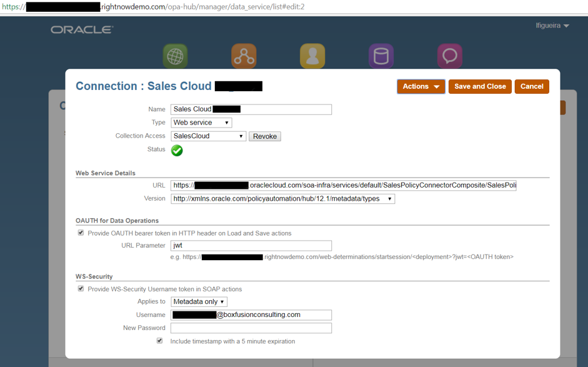Click the WS-Security section label
The height and width of the screenshot is (367, 588).
point(94,276)
